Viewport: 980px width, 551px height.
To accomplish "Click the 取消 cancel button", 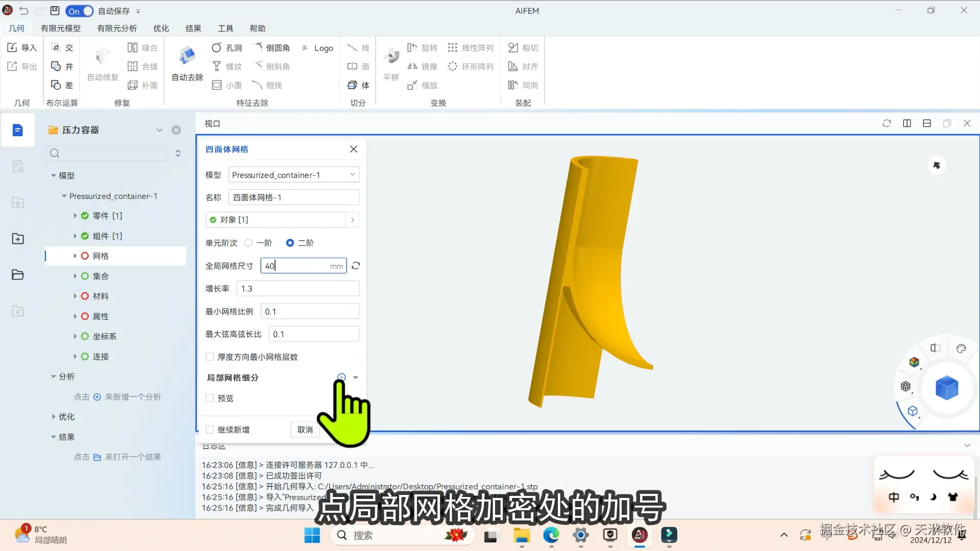I will [305, 430].
